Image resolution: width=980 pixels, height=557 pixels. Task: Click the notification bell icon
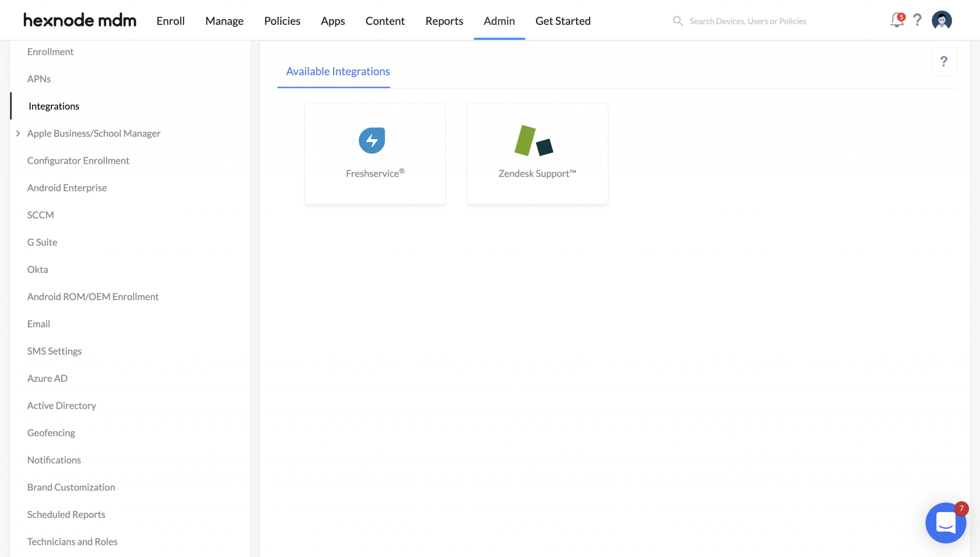[x=897, y=21]
